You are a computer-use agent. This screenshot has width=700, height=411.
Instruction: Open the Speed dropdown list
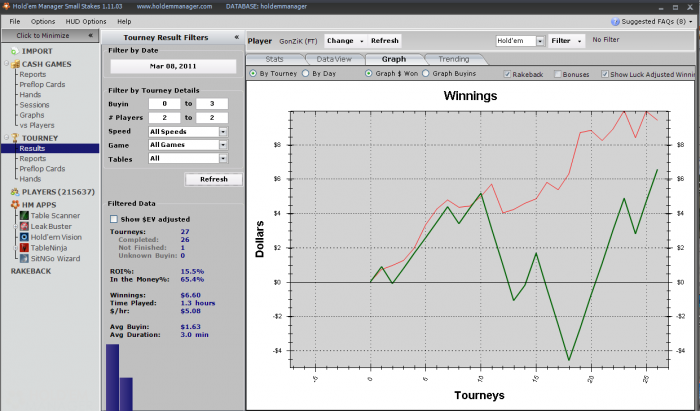pyautogui.click(x=223, y=132)
